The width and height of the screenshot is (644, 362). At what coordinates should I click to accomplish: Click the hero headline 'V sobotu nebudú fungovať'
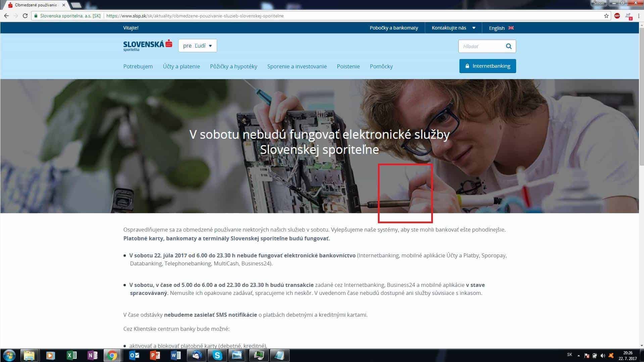(x=319, y=142)
